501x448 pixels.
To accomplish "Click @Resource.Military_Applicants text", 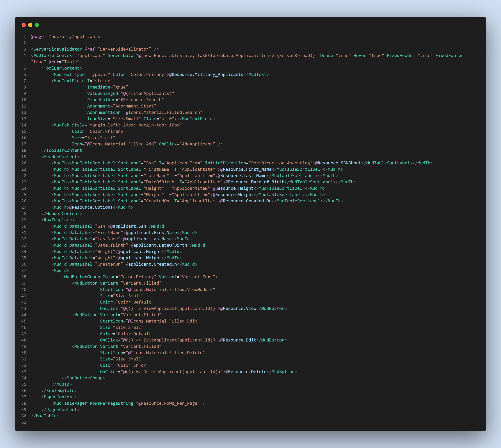I will pos(206,74).
